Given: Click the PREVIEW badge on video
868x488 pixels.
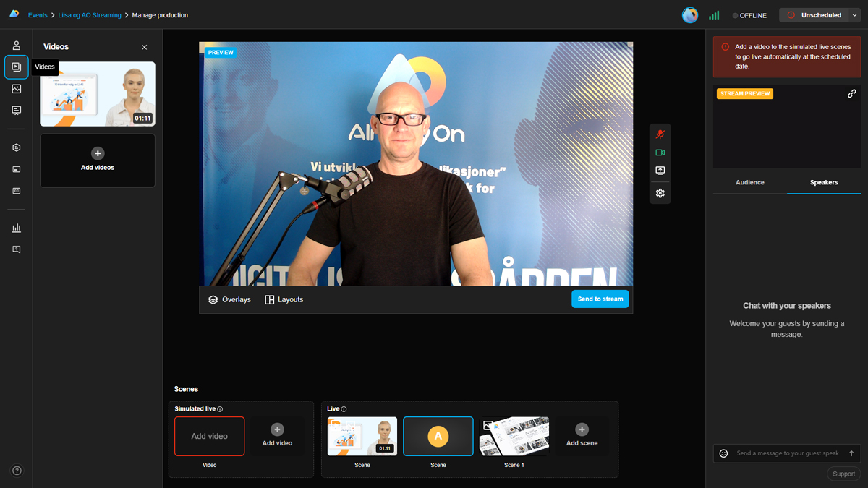Looking at the screenshot, I should coord(221,53).
